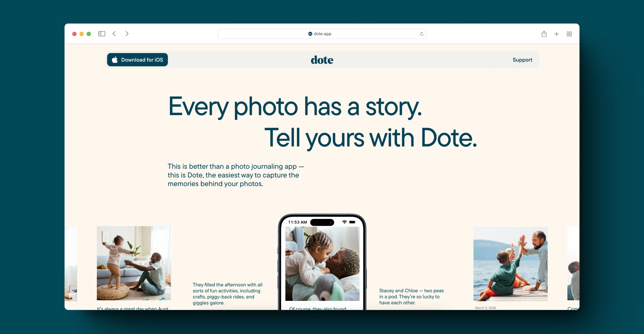This screenshot has width=644, height=334.
Task: Go forward with the right chevron
Action: (x=127, y=34)
